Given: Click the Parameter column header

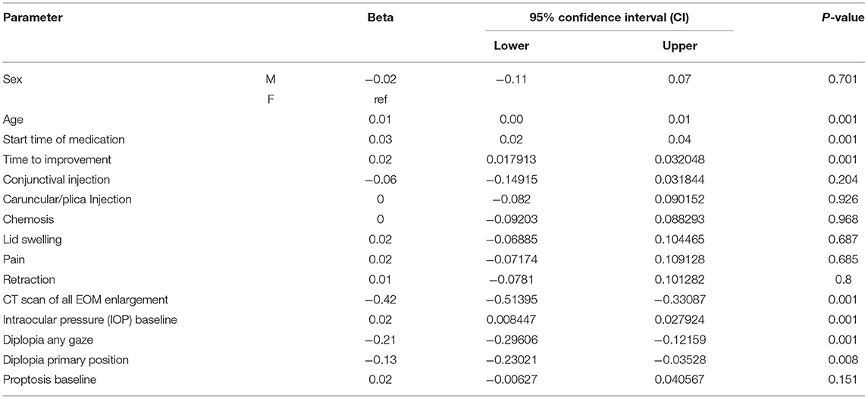Looking at the screenshot, I should click(32, 17).
